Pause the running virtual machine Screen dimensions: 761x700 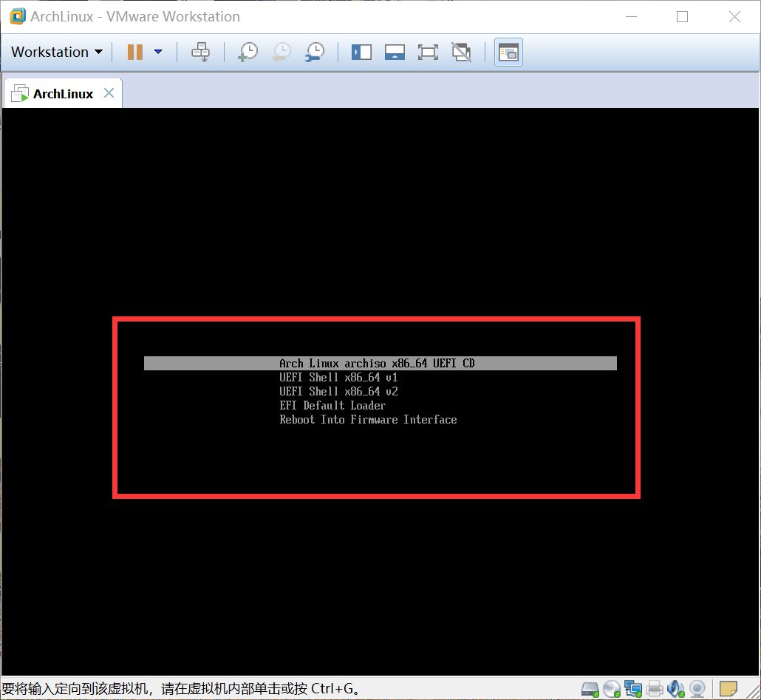coord(135,52)
